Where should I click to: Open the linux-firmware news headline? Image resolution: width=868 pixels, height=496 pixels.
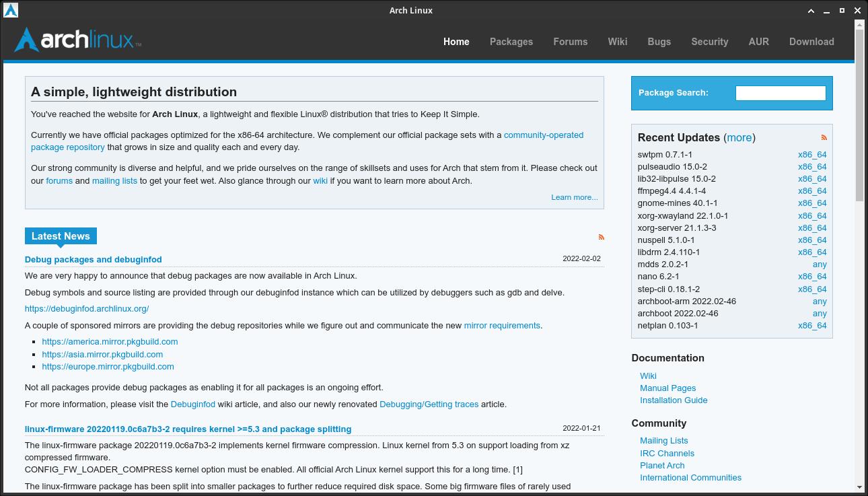(188, 429)
